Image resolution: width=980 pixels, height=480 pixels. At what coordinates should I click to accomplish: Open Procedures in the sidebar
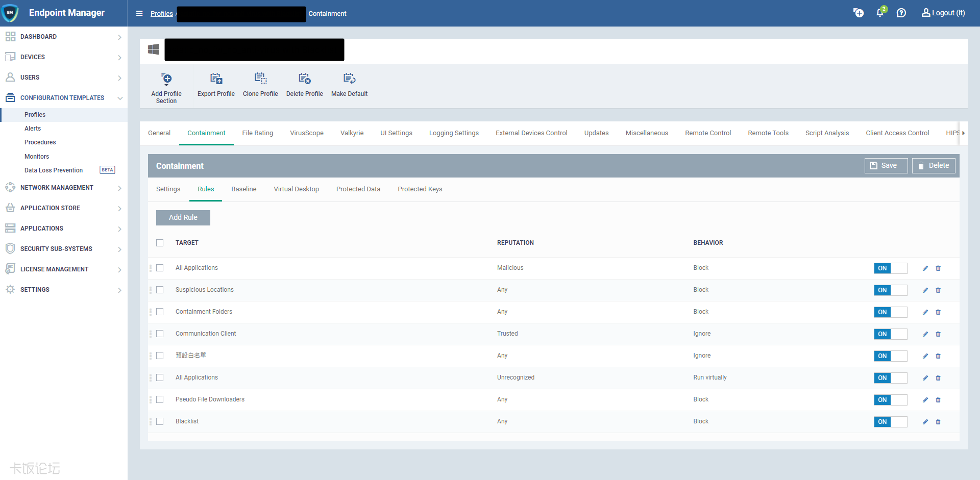tap(40, 142)
